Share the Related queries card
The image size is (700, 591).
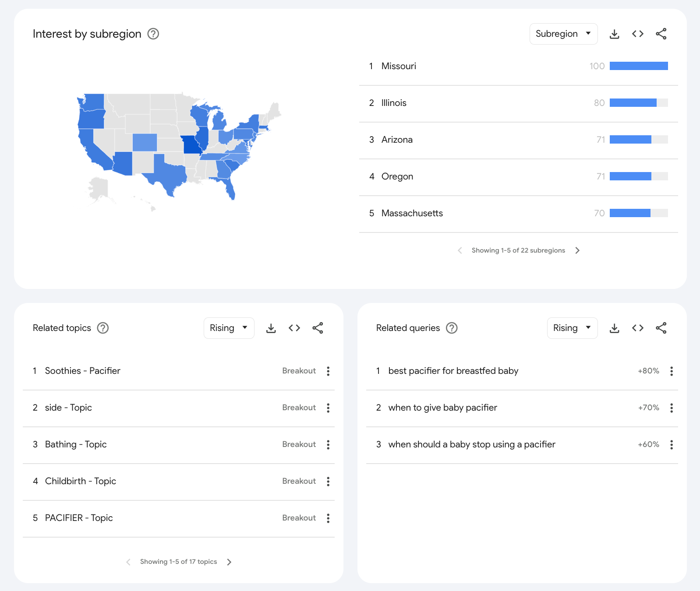coord(661,328)
